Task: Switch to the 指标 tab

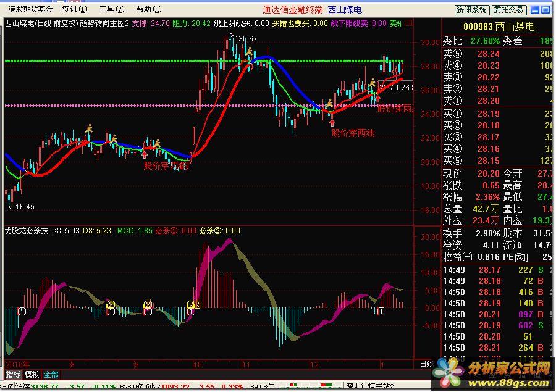Action: click(14, 374)
